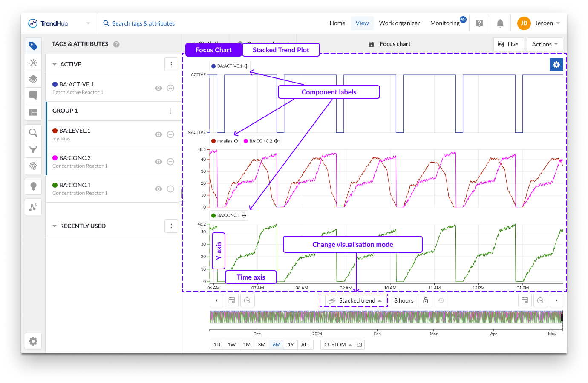Open the filter funnel tool
This screenshot has height=383, width=588.
[33, 149]
